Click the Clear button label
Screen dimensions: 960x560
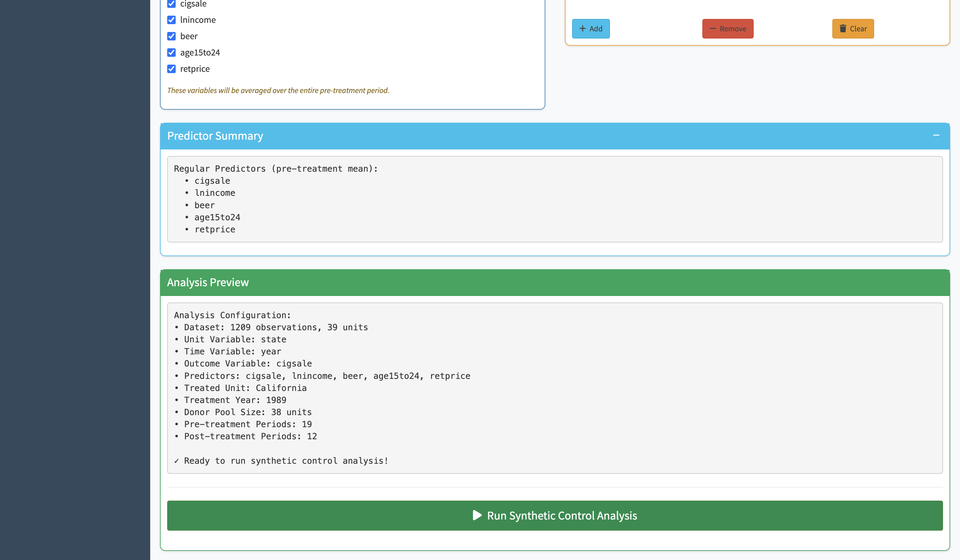pos(858,29)
